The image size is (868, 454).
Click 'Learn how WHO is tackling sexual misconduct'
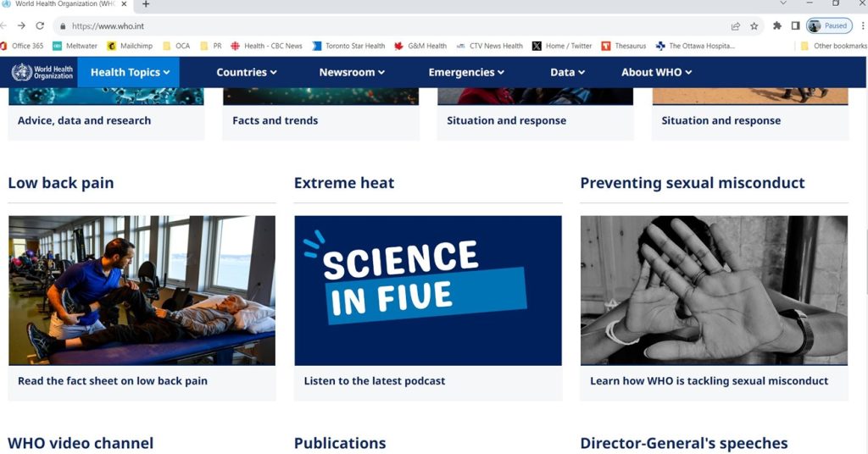tap(709, 381)
